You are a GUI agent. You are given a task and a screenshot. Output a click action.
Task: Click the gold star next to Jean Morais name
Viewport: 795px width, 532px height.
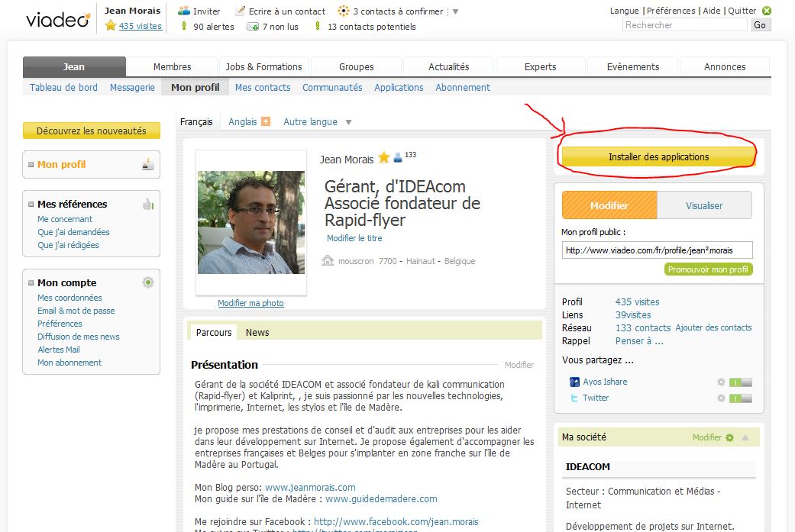(384, 157)
